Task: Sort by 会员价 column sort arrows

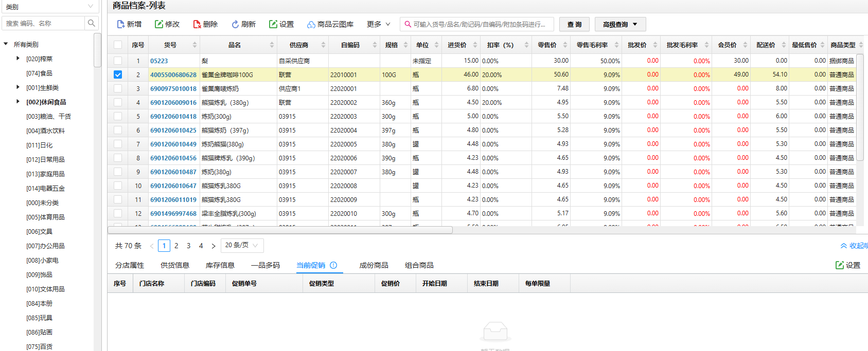Action: point(745,45)
